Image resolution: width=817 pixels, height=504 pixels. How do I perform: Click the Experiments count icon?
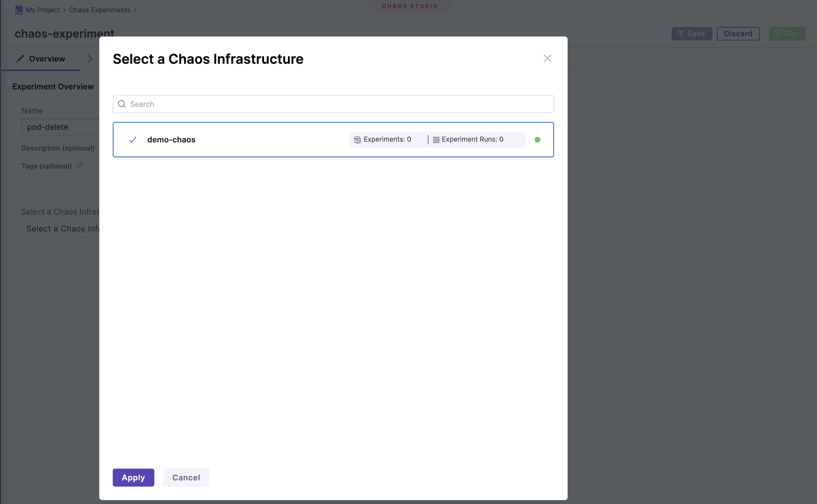[x=357, y=140]
